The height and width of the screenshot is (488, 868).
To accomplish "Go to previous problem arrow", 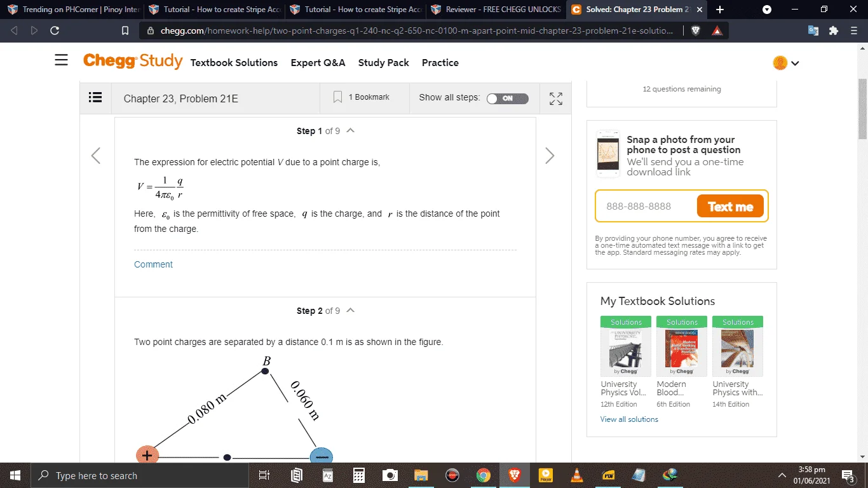I will click(96, 156).
